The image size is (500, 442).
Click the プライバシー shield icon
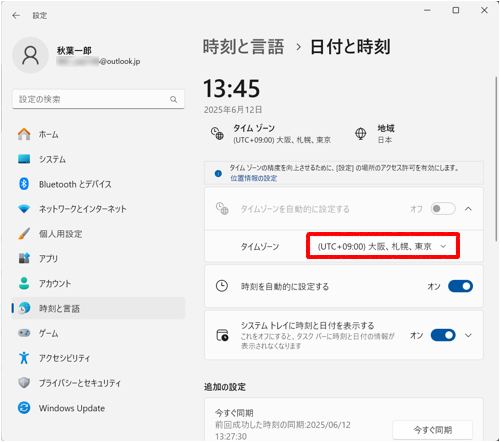[x=24, y=383]
